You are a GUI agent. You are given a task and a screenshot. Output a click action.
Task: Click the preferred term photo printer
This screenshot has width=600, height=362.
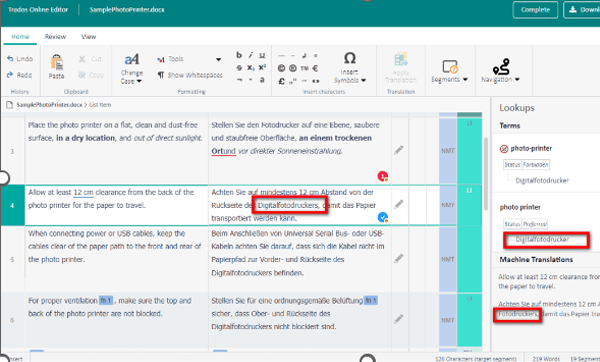(520, 207)
